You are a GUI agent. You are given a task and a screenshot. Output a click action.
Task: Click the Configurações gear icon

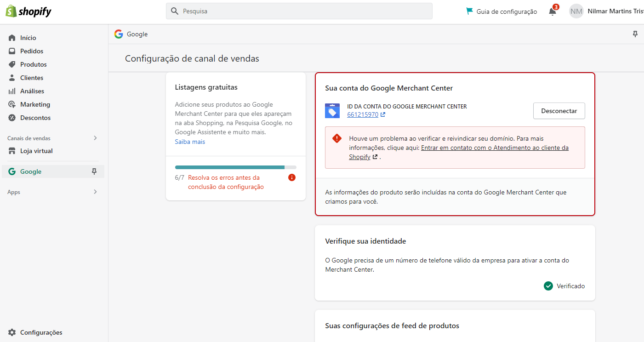click(x=12, y=332)
